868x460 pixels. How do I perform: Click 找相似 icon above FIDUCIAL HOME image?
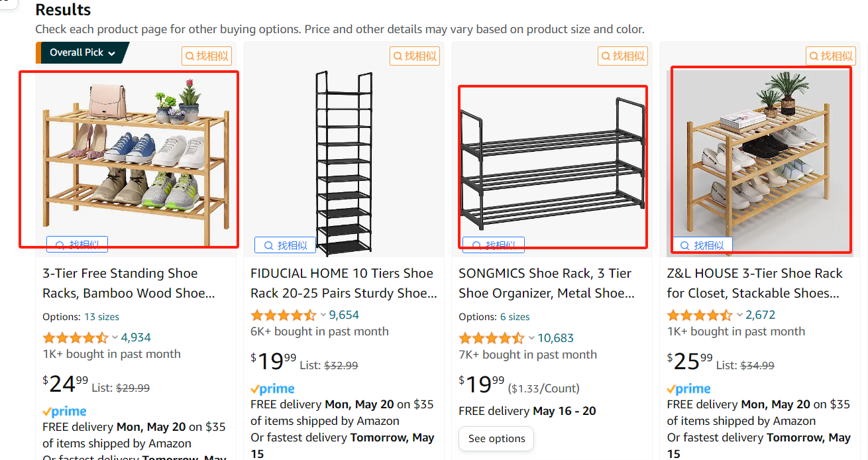(x=415, y=56)
